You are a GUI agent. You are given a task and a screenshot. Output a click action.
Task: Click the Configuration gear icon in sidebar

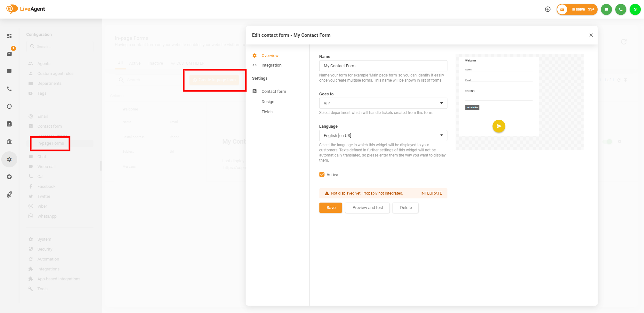[9, 159]
